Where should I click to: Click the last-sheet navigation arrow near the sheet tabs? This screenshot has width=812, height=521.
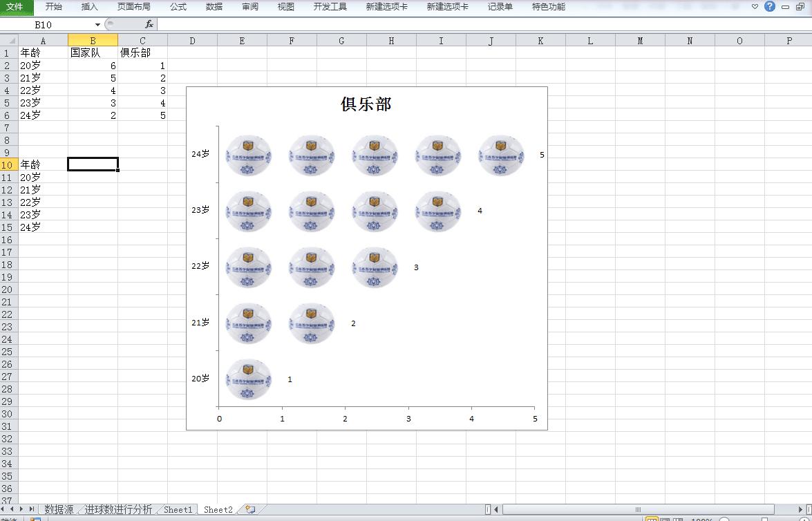tap(32, 509)
